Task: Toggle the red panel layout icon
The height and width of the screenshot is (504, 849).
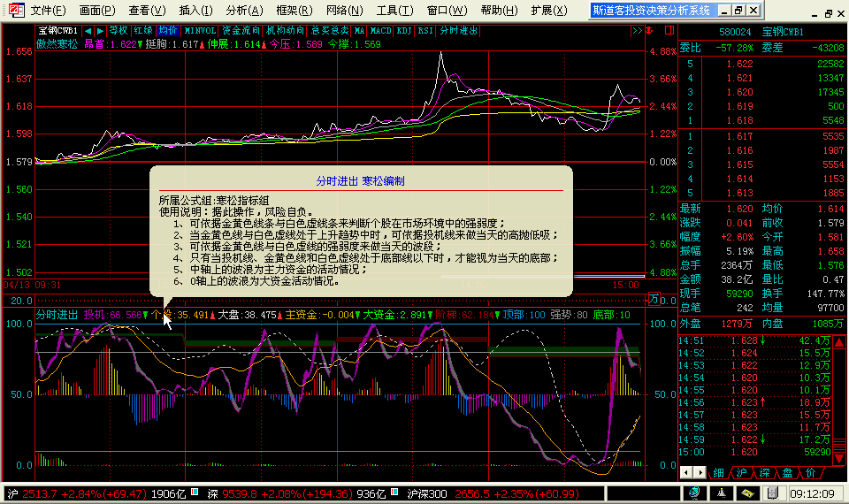Action: (x=669, y=30)
